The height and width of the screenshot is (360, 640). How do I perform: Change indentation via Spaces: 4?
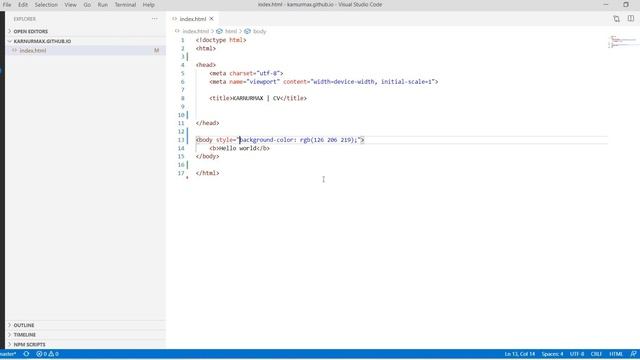(552, 354)
